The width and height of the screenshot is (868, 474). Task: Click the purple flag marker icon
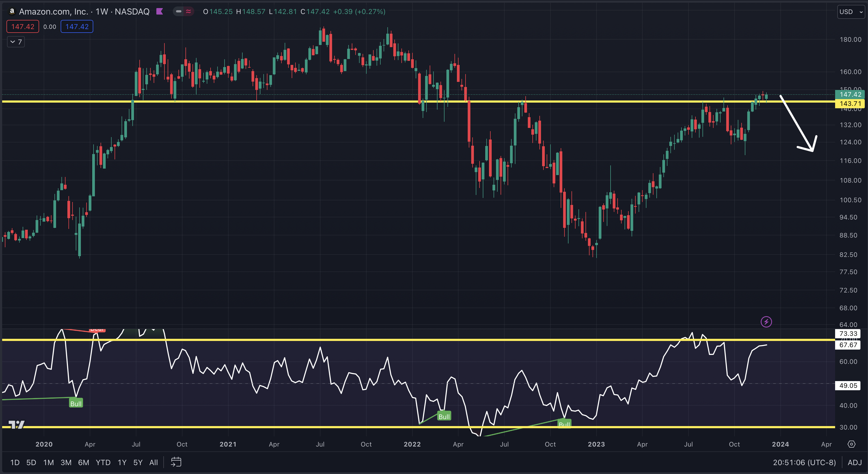pos(160,11)
